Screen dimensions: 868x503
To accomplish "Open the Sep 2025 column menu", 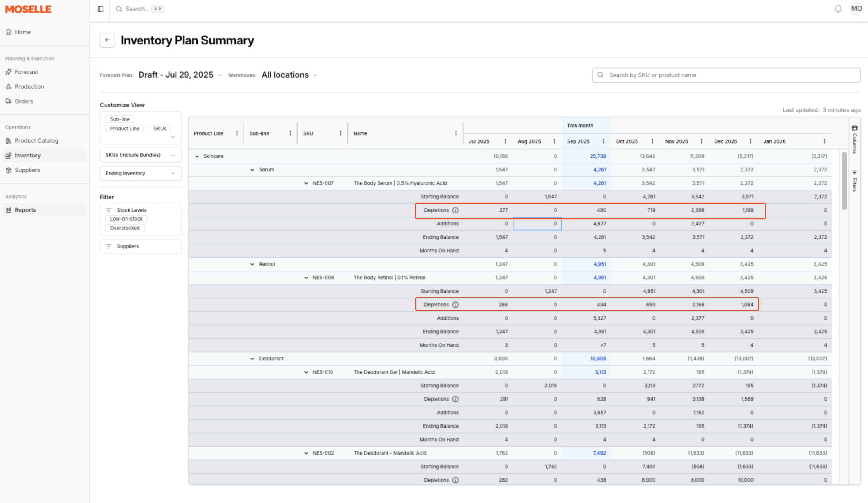I will 603,141.
